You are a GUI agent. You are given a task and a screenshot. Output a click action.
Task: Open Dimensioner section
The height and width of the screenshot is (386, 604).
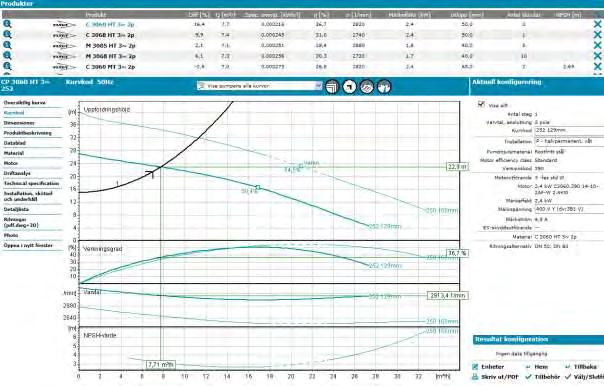pos(19,123)
